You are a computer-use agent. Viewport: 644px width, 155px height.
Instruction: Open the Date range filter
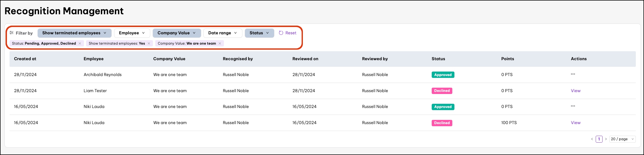click(222, 33)
